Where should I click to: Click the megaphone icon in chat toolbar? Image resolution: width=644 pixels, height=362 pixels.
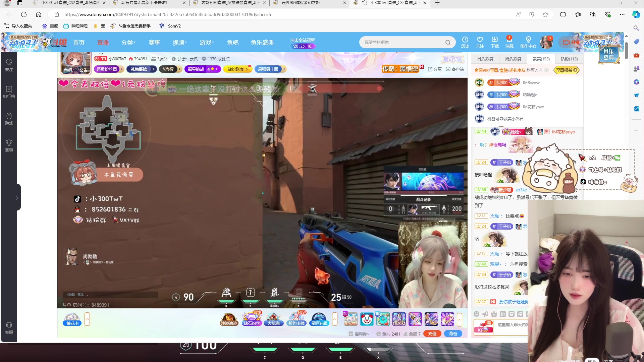(485, 314)
